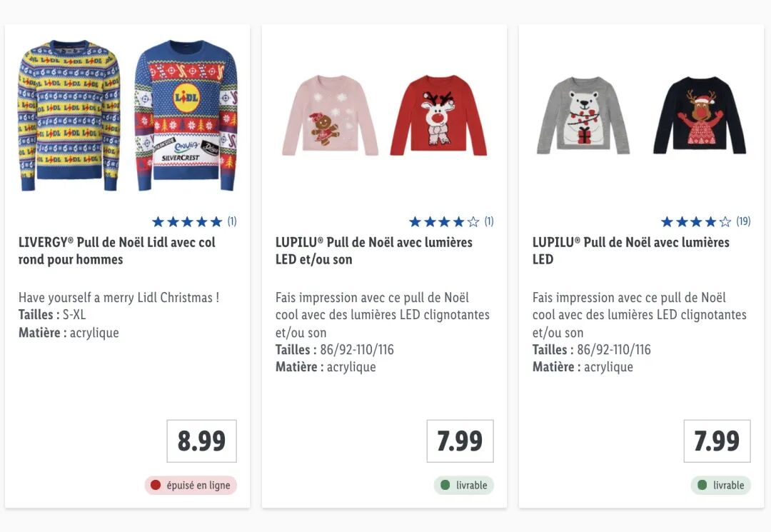Open the red reindeer sweater image
Viewport: 771px width, 532px height.
(x=438, y=116)
